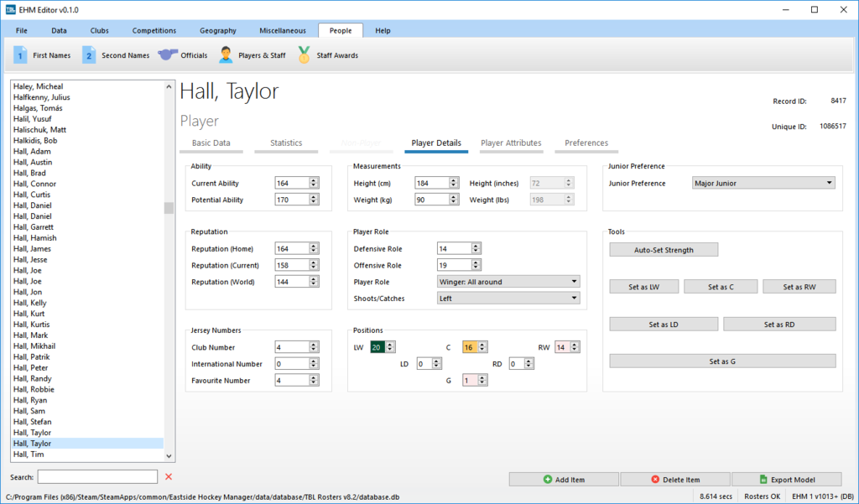Adjust the Offensive Role spinner arrows
859x504 pixels.
click(476, 265)
